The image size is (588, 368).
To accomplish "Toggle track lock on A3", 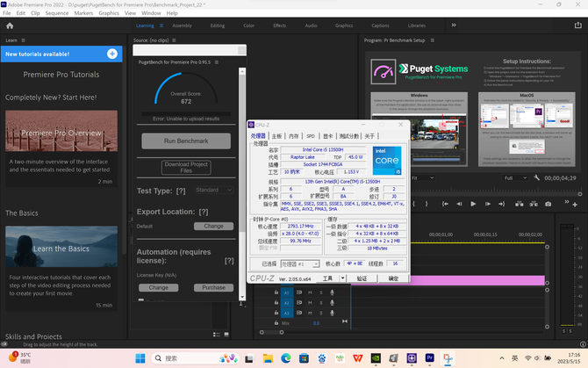I will 276,313.
